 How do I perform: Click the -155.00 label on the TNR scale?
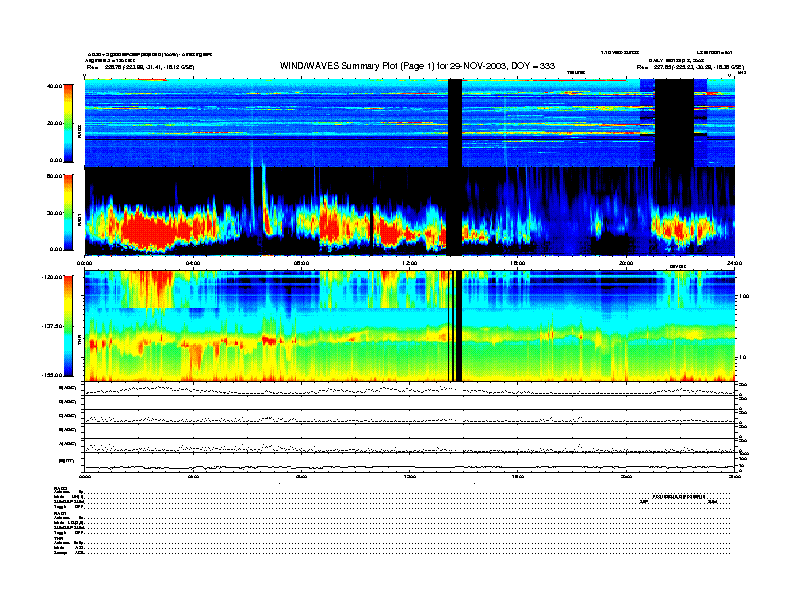coord(52,375)
